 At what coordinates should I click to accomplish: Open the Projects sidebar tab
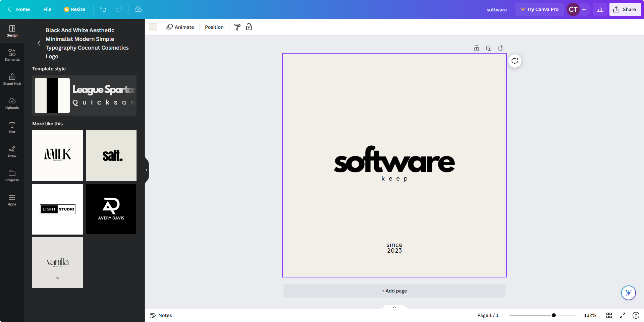(x=12, y=176)
